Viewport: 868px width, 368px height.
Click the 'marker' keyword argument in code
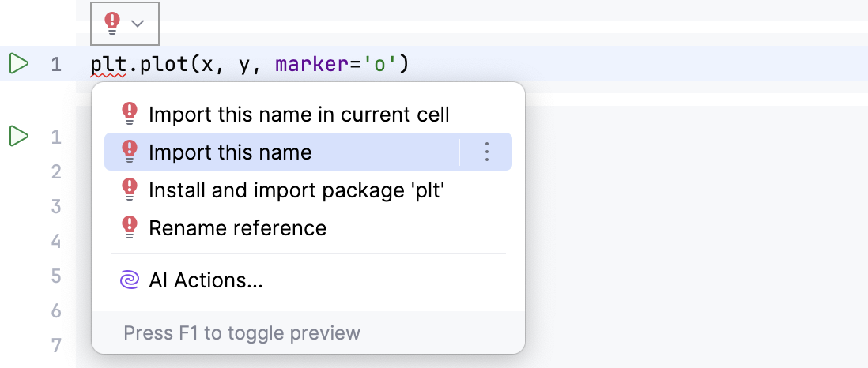click(x=311, y=64)
